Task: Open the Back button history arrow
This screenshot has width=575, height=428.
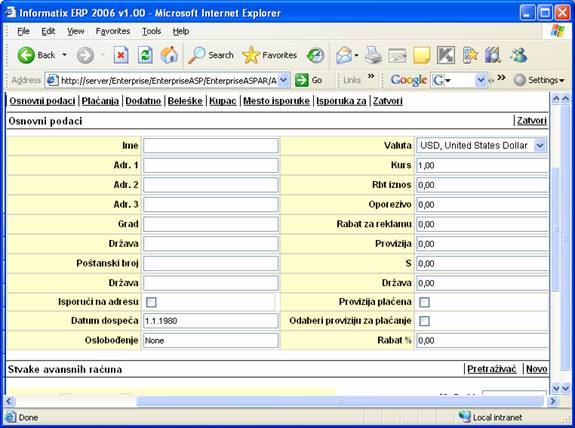Action: (x=65, y=55)
